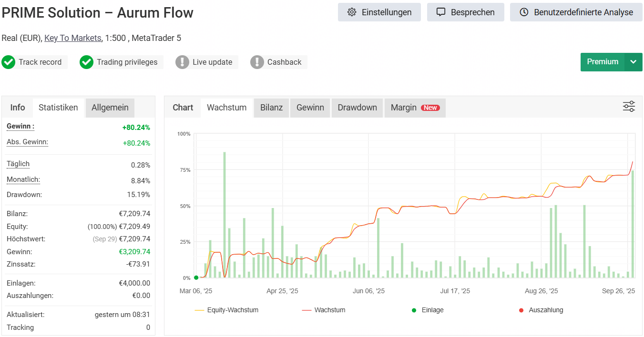Screen dimensions: 644x337
Task: Expand the Gewinn statistic details
Action: pyautogui.click(x=20, y=127)
